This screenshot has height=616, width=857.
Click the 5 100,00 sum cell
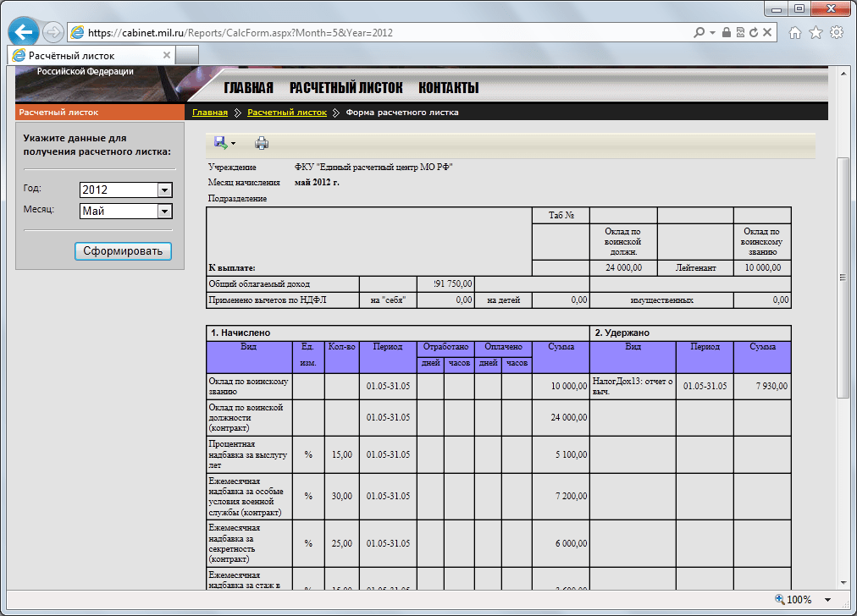pos(561,454)
